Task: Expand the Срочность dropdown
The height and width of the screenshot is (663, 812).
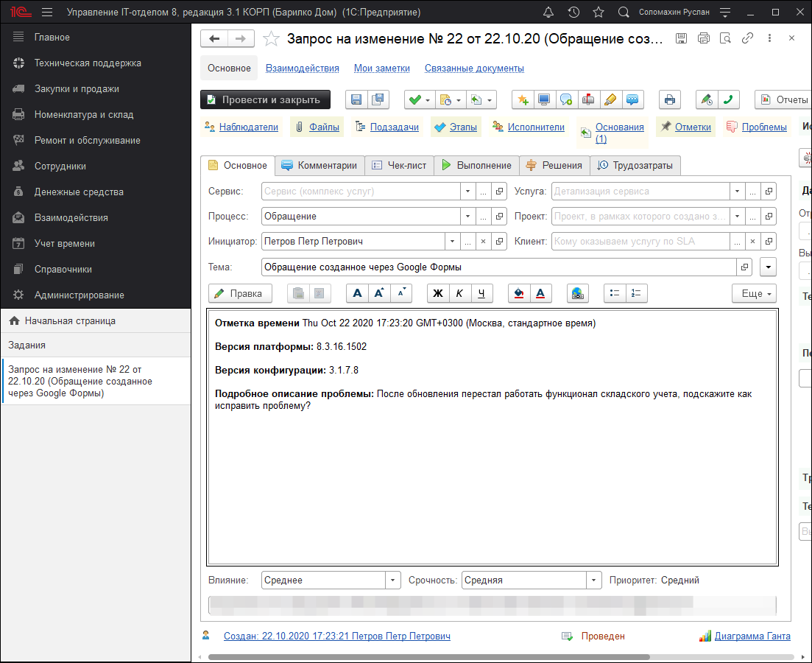Action: [x=594, y=580]
